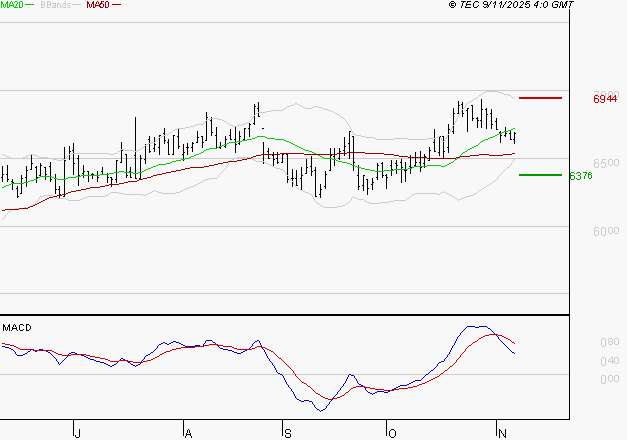
Task: Click the MACD indicator panel label
Action: pyautogui.click(x=16, y=327)
